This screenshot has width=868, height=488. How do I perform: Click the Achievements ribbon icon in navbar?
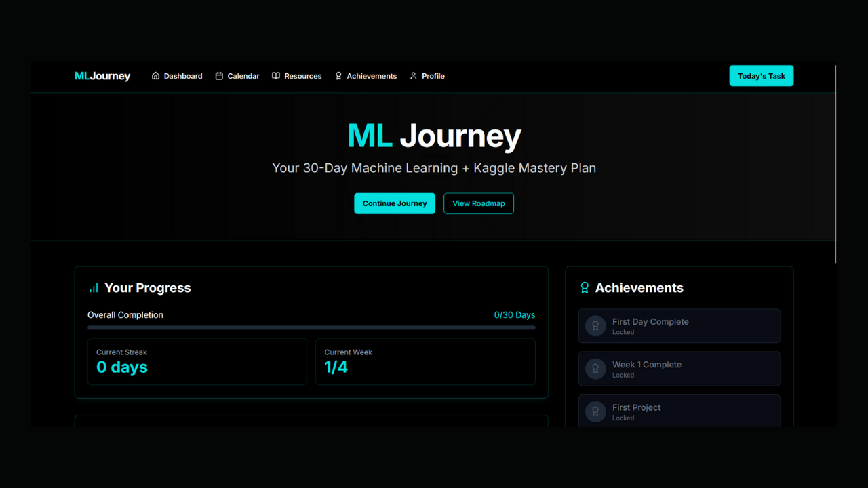click(x=338, y=76)
